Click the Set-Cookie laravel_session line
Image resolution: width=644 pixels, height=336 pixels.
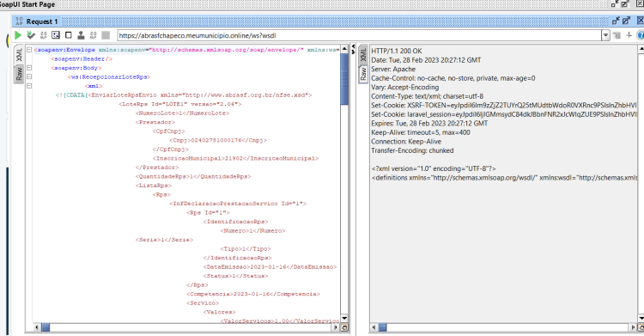504,114
